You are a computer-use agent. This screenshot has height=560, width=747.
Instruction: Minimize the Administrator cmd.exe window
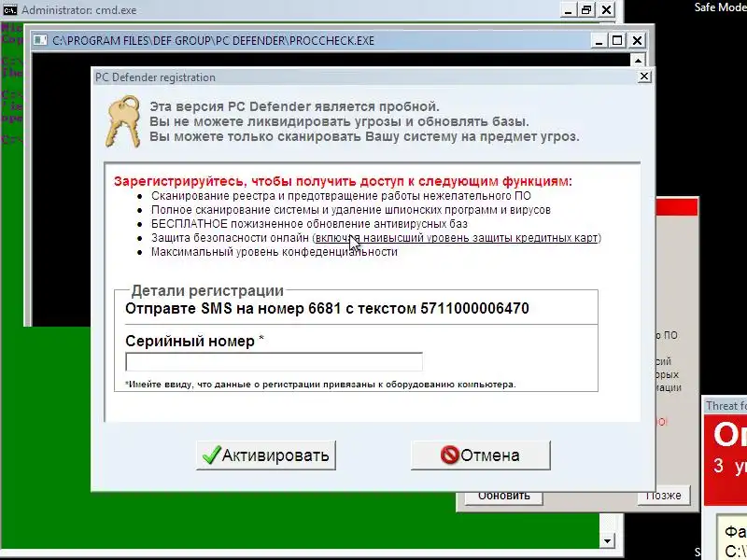click(x=567, y=9)
